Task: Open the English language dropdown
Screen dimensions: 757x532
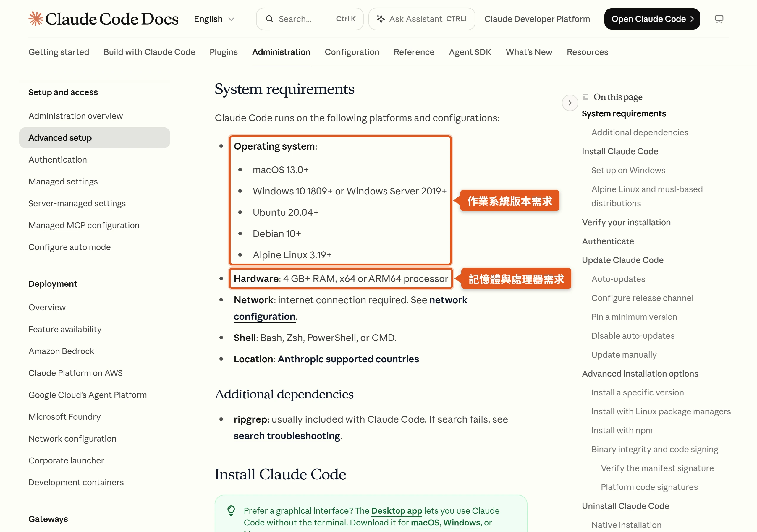Action: [x=214, y=19]
